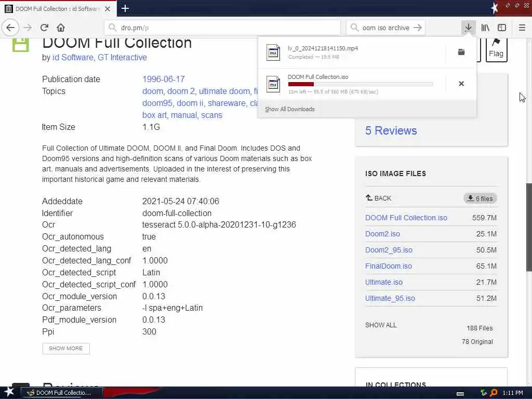The height and width of the screenshot is (399, 532).
Task: Cancel the DOOM Full Collection.iso download
Action: click(461, 84)
